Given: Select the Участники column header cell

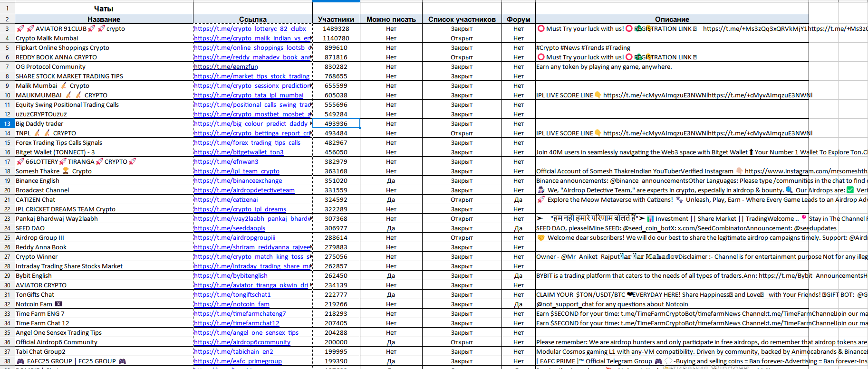Looking at the screenshot, I should [x=336, y=19].
